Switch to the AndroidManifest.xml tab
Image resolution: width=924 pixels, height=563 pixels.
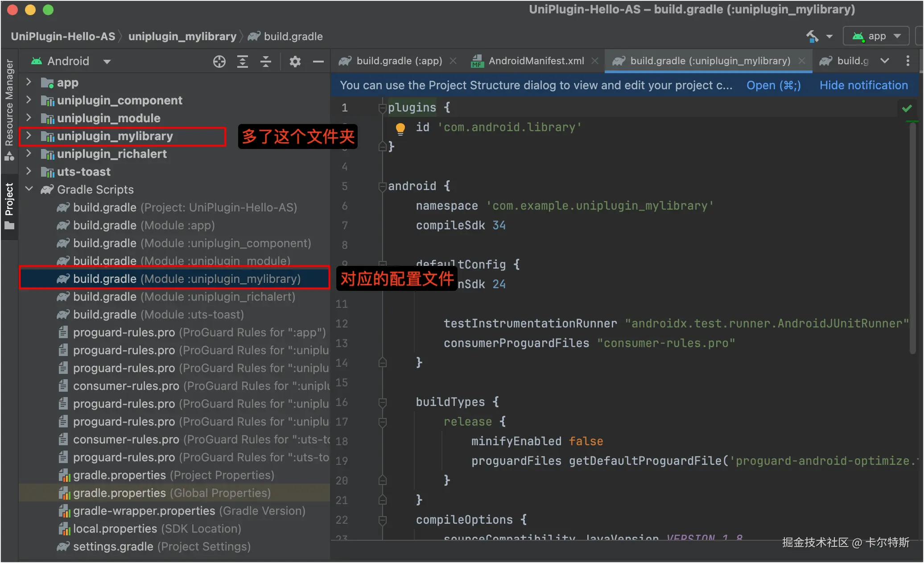pos(536,61)
